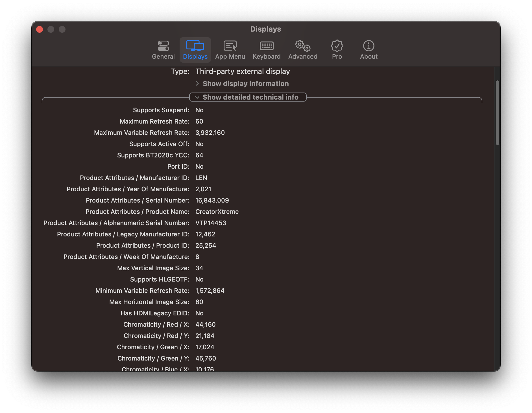The image size is (532, 413).
Task: Expand the Show display information disclosure arrow
Action: click(197, 84)
